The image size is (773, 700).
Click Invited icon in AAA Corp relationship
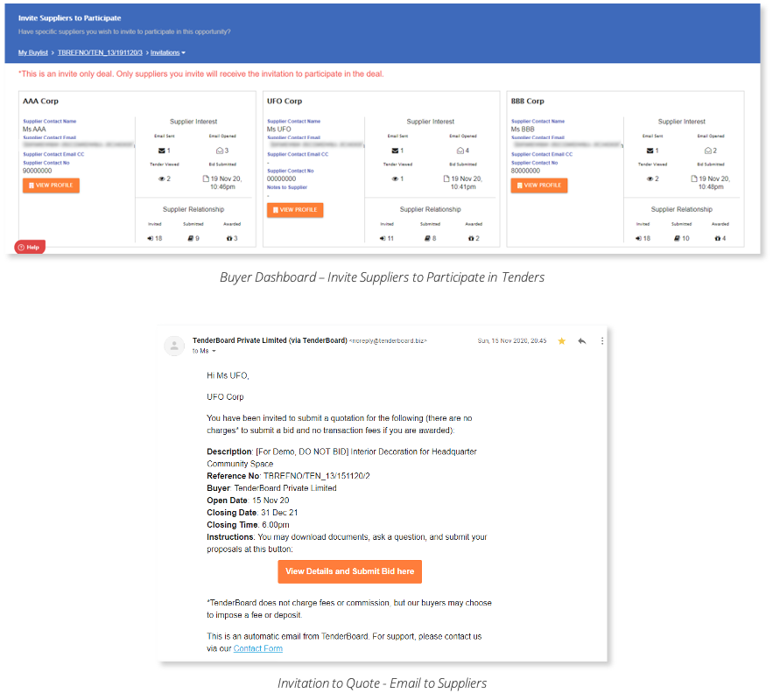(150, 238)
